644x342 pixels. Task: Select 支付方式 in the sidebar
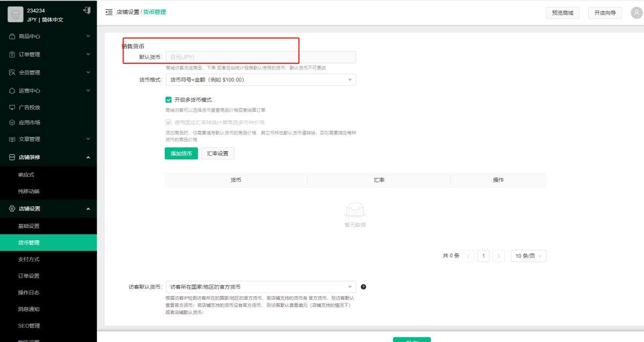pyautogui.click(x=29, y=259)
